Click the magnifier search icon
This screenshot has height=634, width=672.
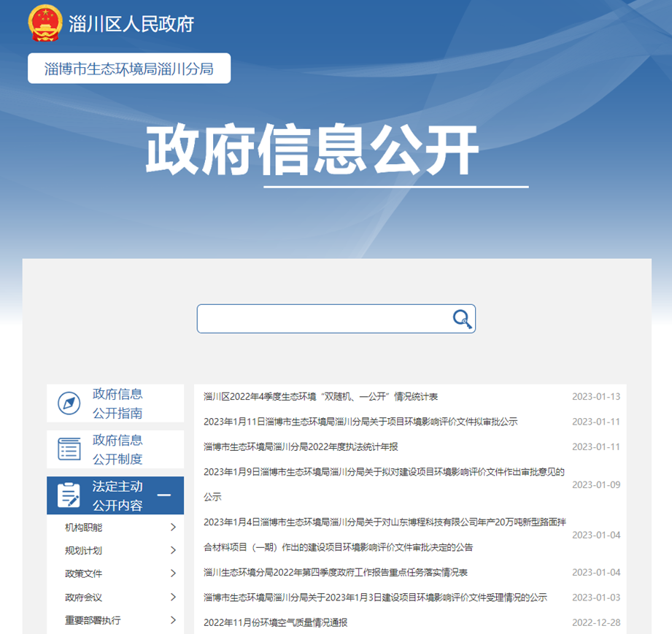pos(462,319)
